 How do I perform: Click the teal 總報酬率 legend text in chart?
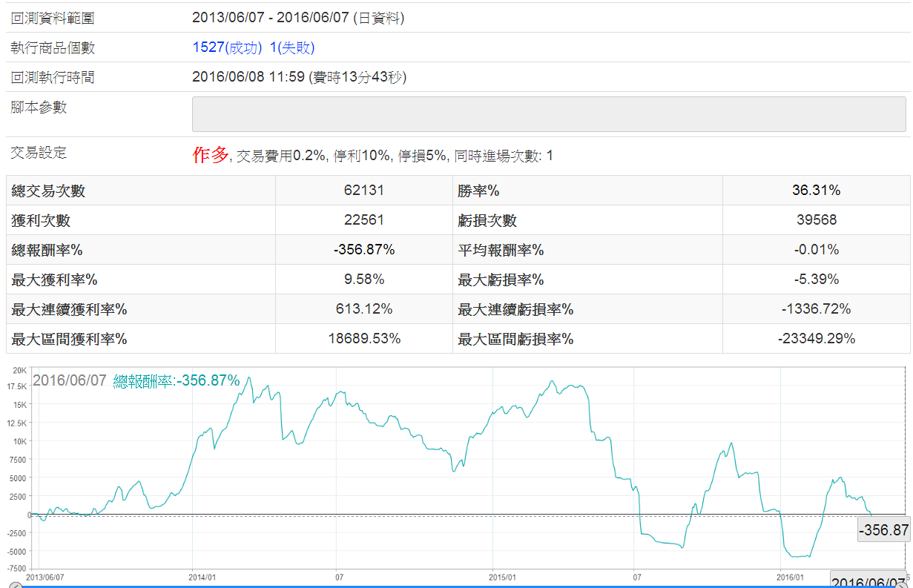tap(177, 381)
